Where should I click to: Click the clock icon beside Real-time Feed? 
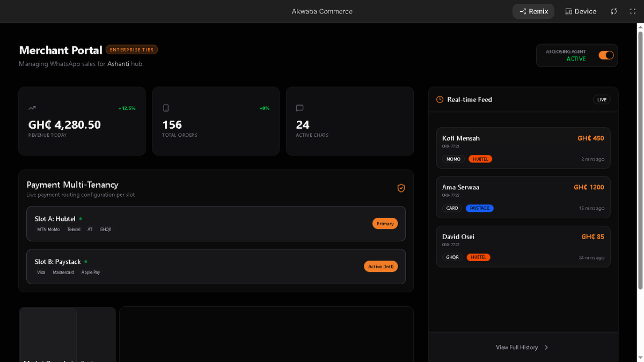tap(439, 99)
